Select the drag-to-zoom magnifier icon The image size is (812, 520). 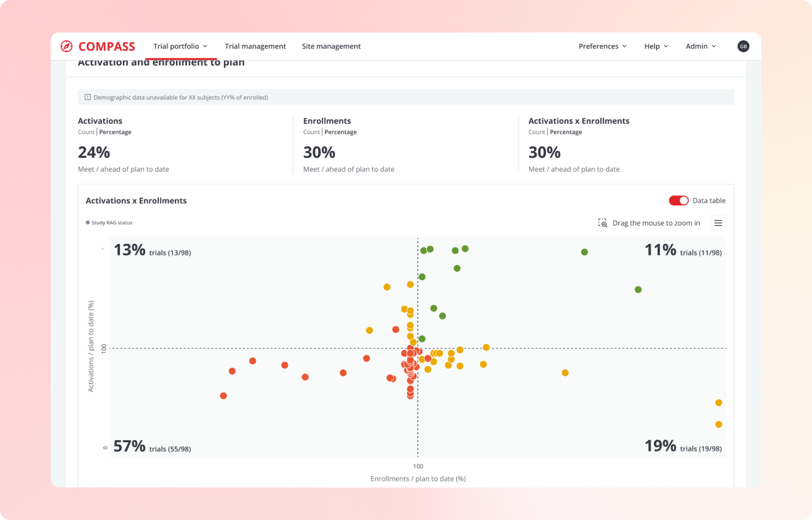tap(602, 223)
